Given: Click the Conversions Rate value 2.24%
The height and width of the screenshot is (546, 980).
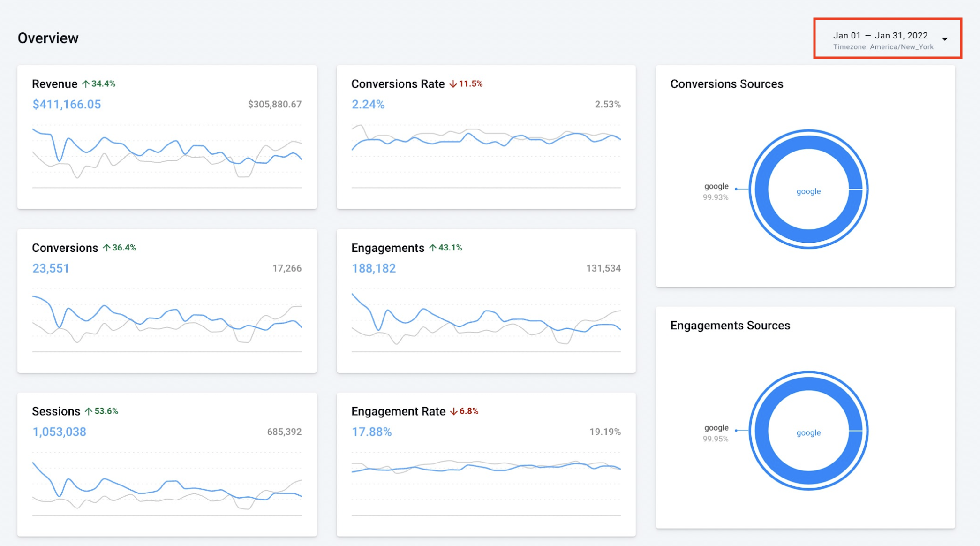Looking at the screenshot, I should coord(368,104).
